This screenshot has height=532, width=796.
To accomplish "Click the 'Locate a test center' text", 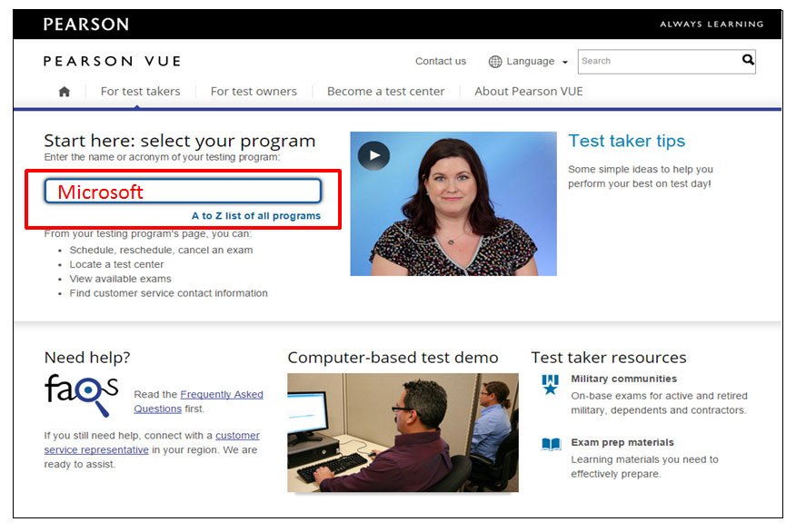I will [116, 264].
